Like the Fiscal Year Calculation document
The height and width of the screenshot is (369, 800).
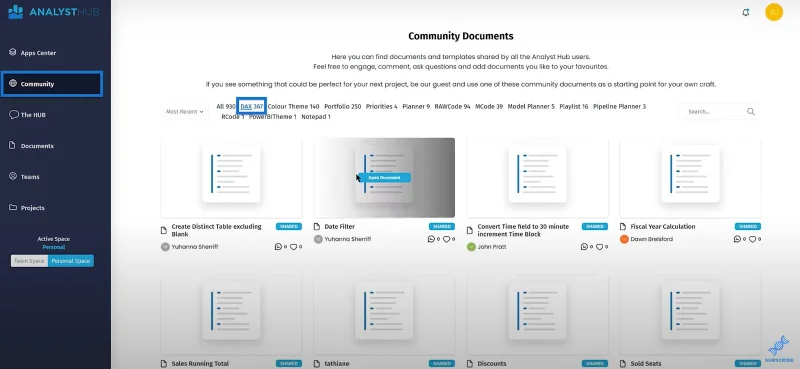click(753, 239)
